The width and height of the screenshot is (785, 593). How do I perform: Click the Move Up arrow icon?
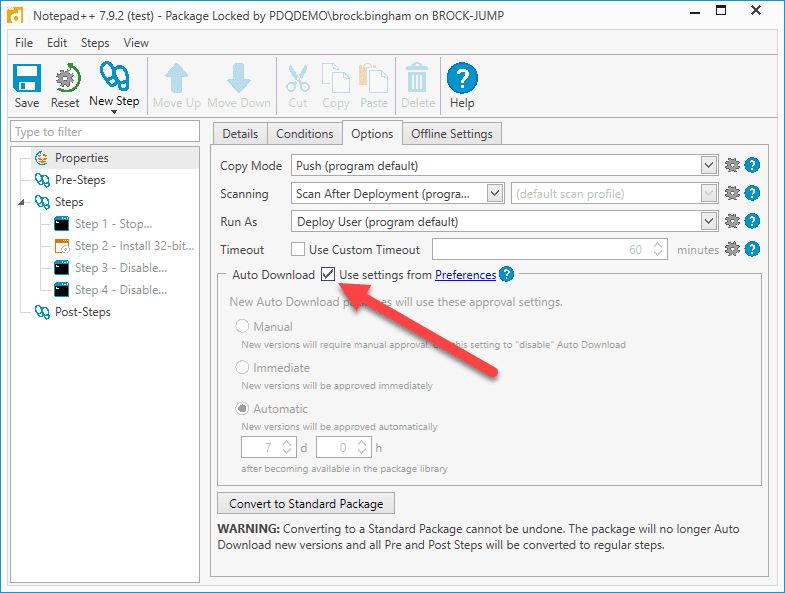click(176, 78)
